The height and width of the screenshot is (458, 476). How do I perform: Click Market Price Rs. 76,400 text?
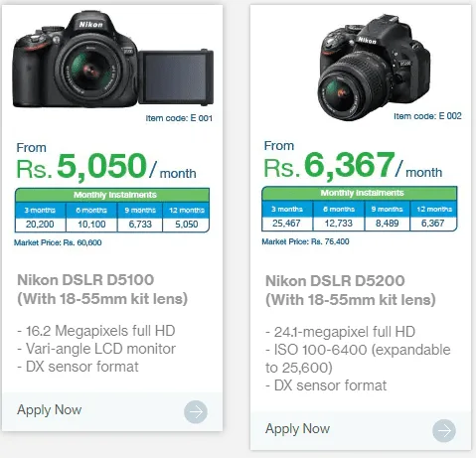305,241
